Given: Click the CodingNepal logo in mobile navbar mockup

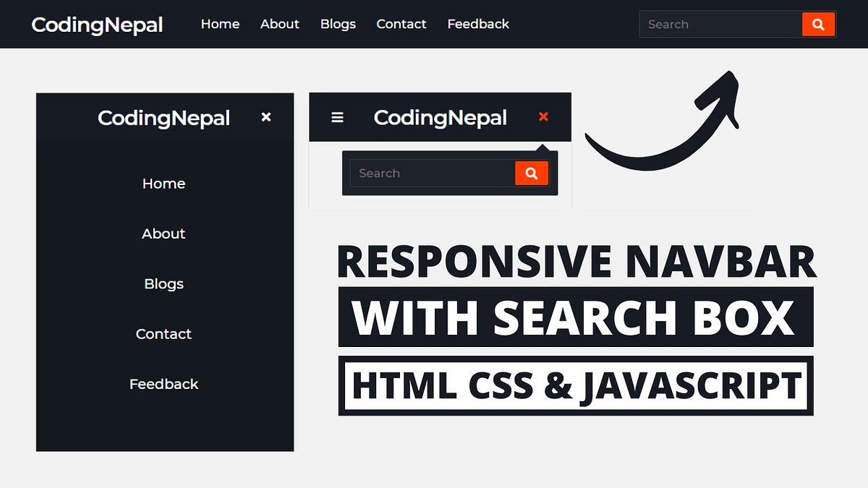Looking at the screenshot, I should [x=441, y=118].
